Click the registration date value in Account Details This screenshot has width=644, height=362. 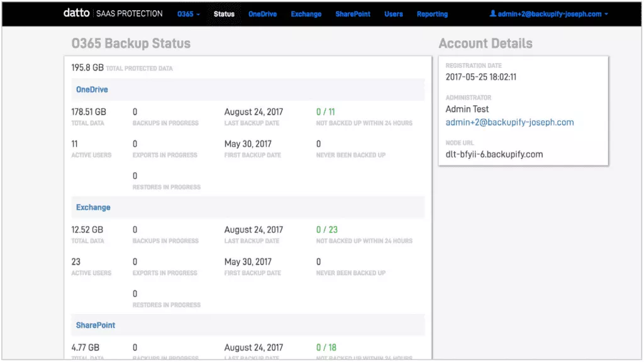pos(481,77)
